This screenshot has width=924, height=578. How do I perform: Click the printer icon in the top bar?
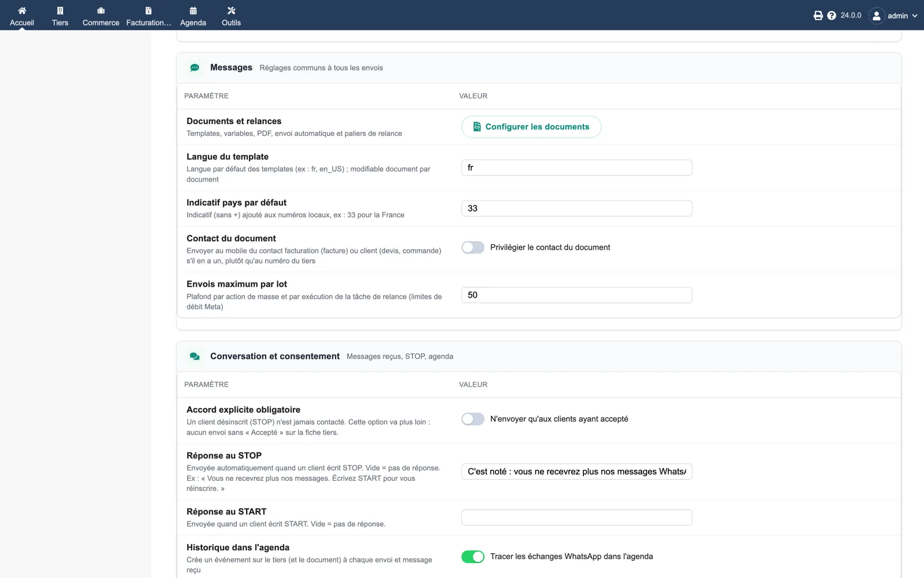coord(818,16)
